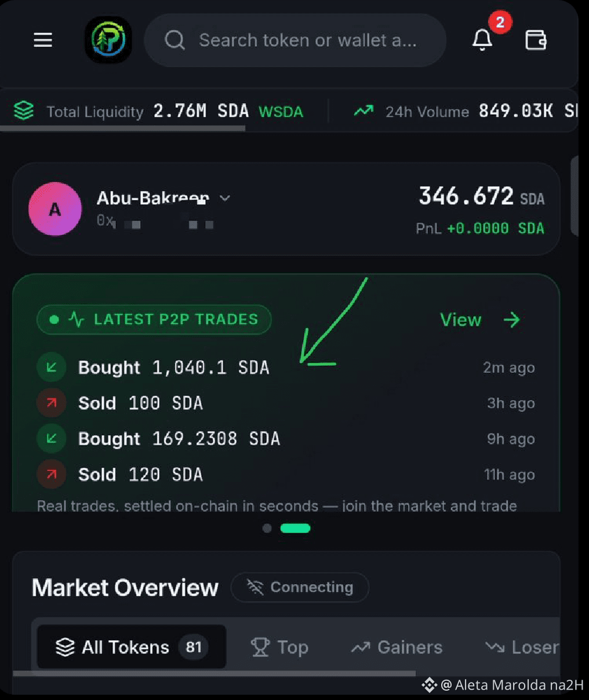Viewport: 589px width, 700px height.
Task: Click the Connecting status badge
Action: coord(300,587)
